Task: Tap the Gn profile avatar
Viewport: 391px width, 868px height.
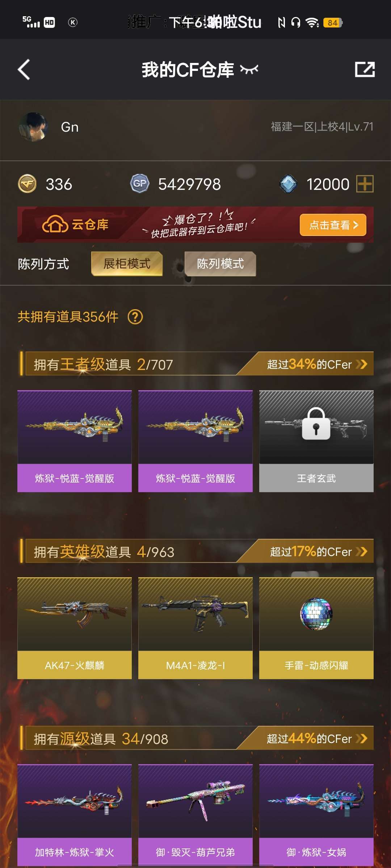Action: pyautogui.click(x=33, y=127)
